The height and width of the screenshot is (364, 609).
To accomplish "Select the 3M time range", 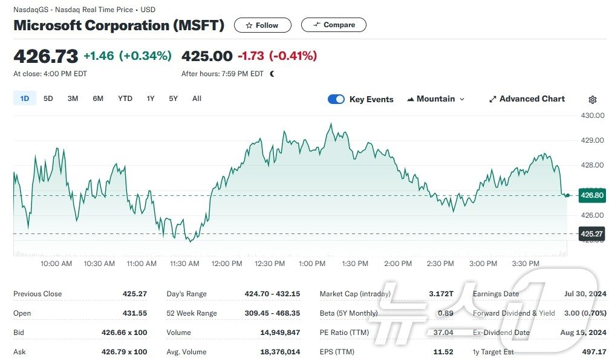I will 73,99.
